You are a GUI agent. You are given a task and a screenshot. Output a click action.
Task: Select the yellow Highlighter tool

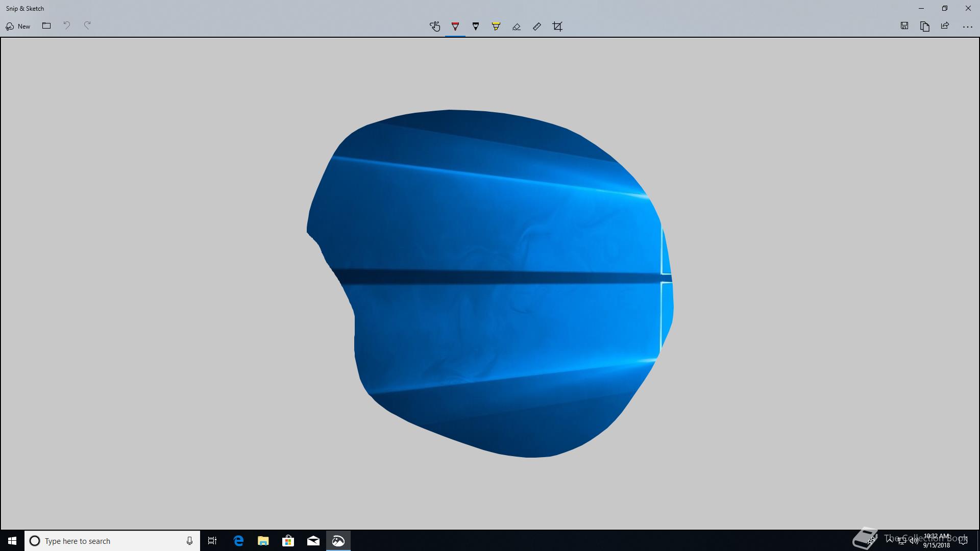[x=496, y=27]
